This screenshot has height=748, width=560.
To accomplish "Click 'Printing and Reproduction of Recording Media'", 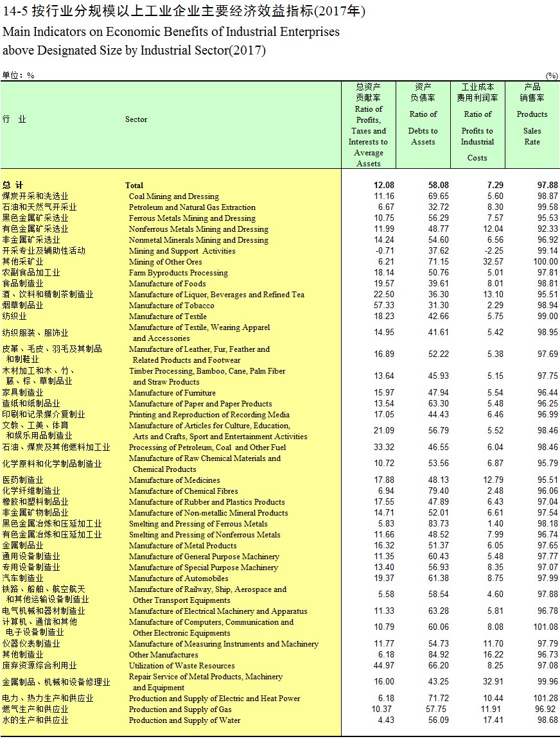I will 209,415.
